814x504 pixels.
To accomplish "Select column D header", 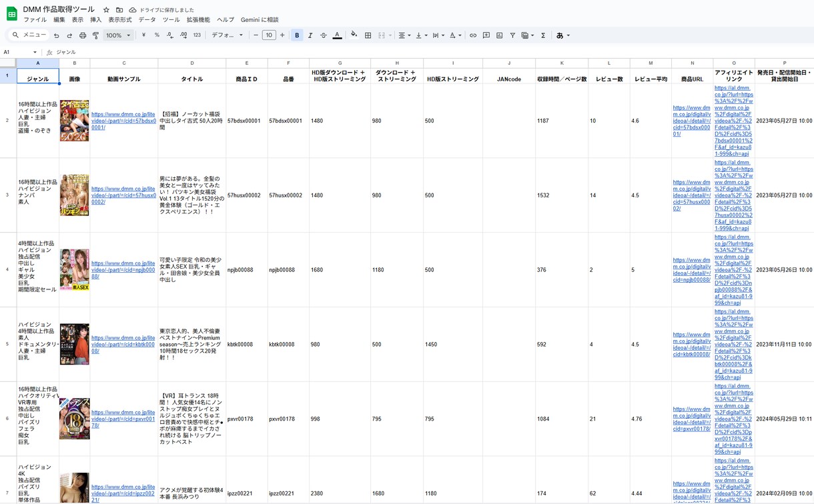I will tap(191, 63).
